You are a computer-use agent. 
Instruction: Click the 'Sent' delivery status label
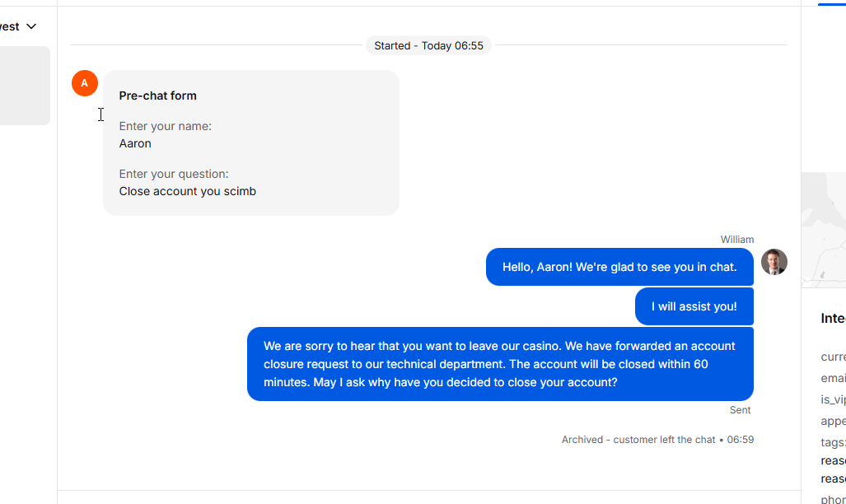pyautogui.click(x=741, y=410)
